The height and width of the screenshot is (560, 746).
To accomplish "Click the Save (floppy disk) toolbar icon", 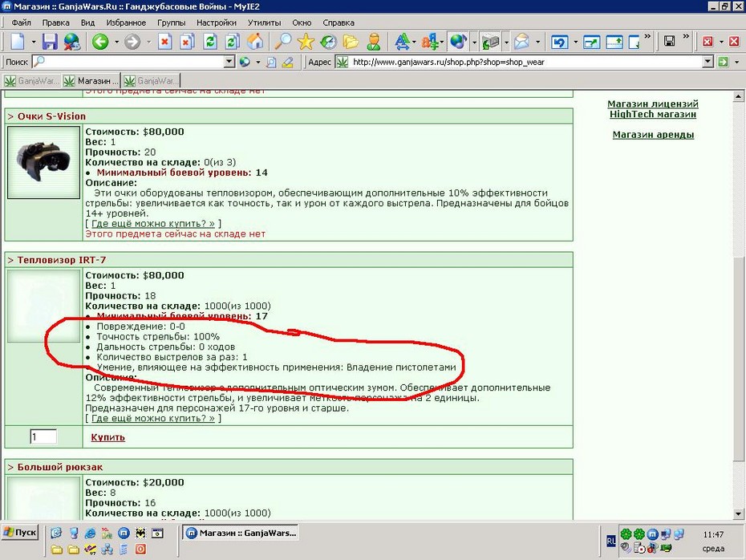I will point(50,42).
